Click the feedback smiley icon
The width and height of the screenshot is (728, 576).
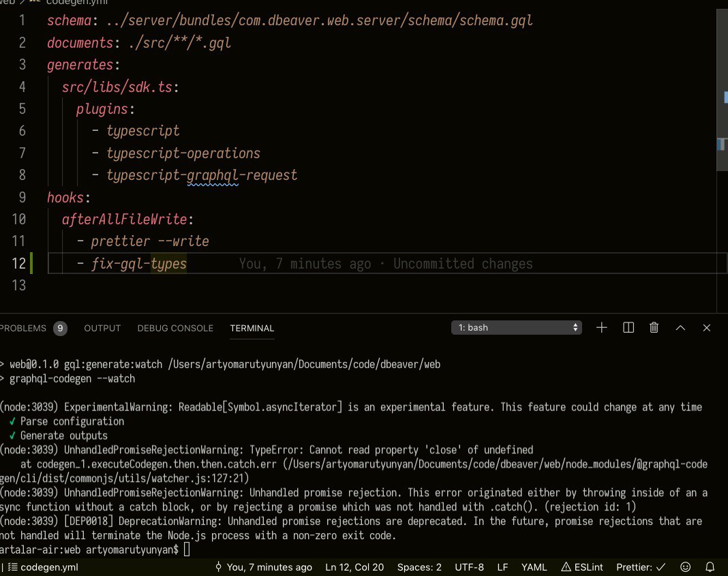click(x=685, y=566)
